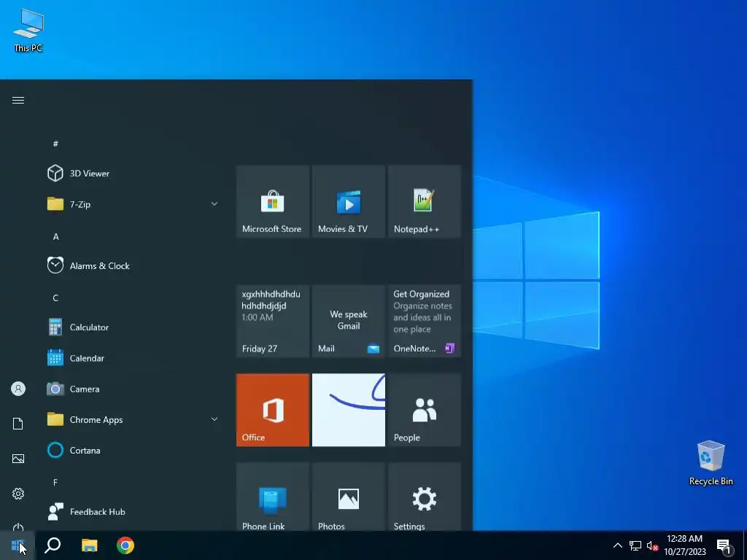Viewport: 747px width, 560px height.
Task: Click the Power icon in Start sidebar
Action: (18, 526)
